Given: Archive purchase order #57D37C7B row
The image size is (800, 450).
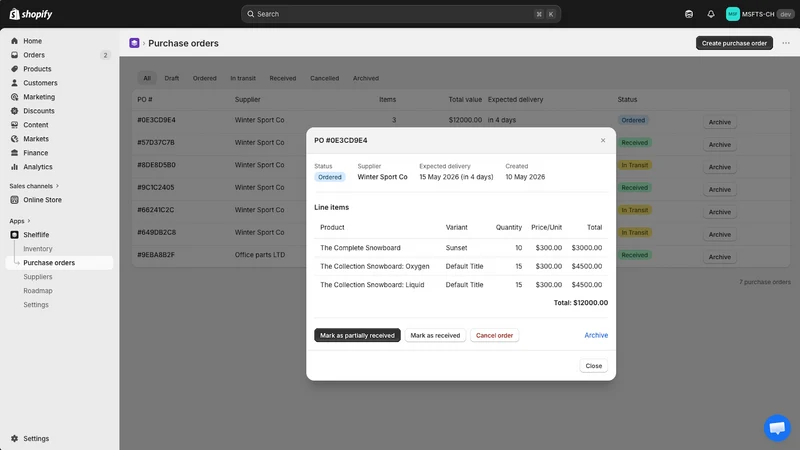Looking at the screenshot, I should point(719,144).
